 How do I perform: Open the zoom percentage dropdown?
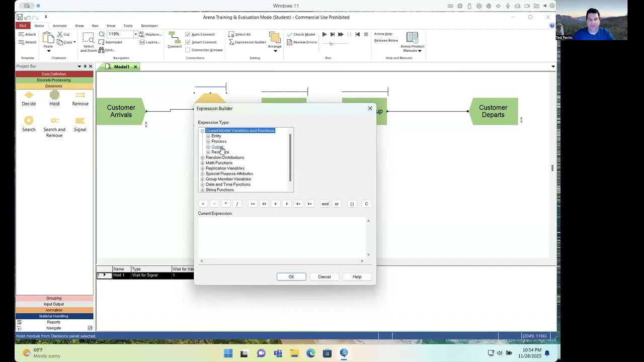[x=135, y=34]
